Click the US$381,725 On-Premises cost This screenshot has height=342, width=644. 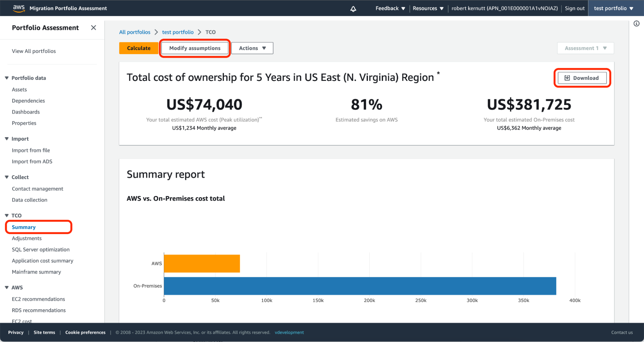point(529,105)
